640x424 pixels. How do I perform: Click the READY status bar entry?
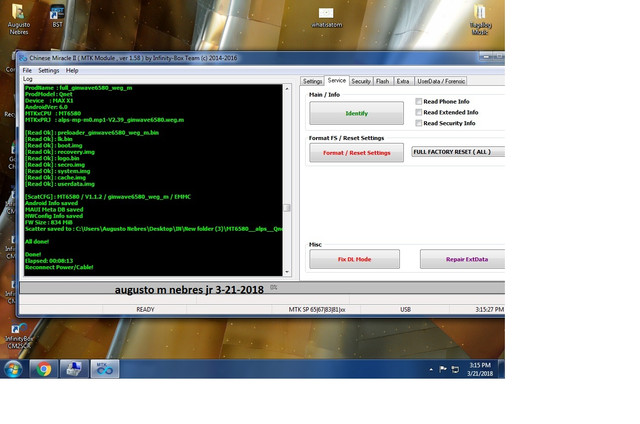click(x=145, y=309)
